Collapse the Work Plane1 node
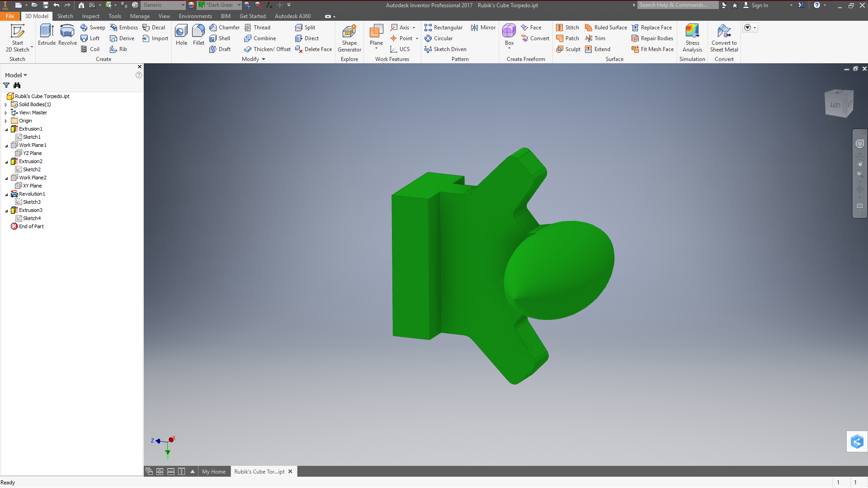The height and width of the screenshot is (488, 868). pyautogui.click(x=6, y=145)
